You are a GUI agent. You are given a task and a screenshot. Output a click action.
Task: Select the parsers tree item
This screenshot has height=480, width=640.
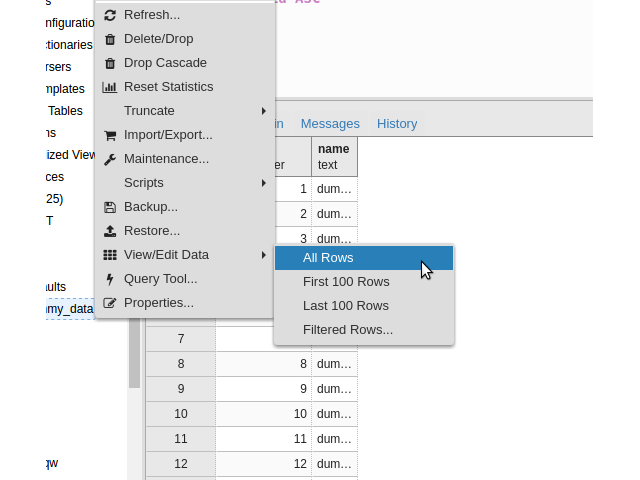(58, 67)
